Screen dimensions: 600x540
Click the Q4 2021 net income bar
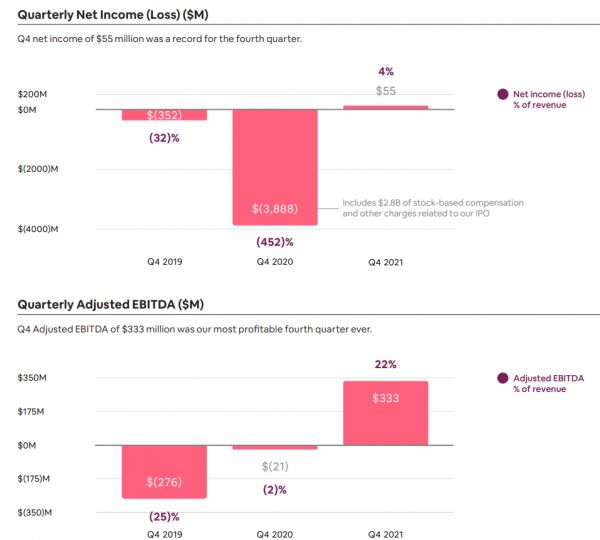click(385, 107)
